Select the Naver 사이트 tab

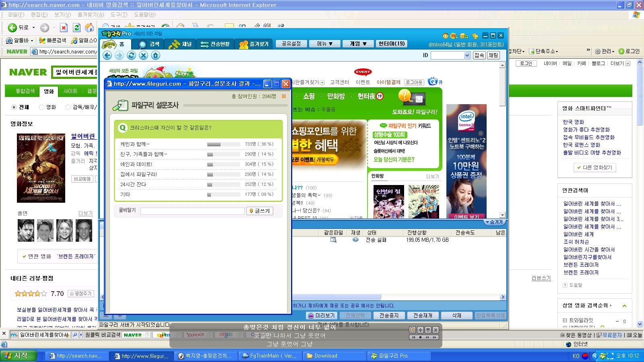click(70, 91)
